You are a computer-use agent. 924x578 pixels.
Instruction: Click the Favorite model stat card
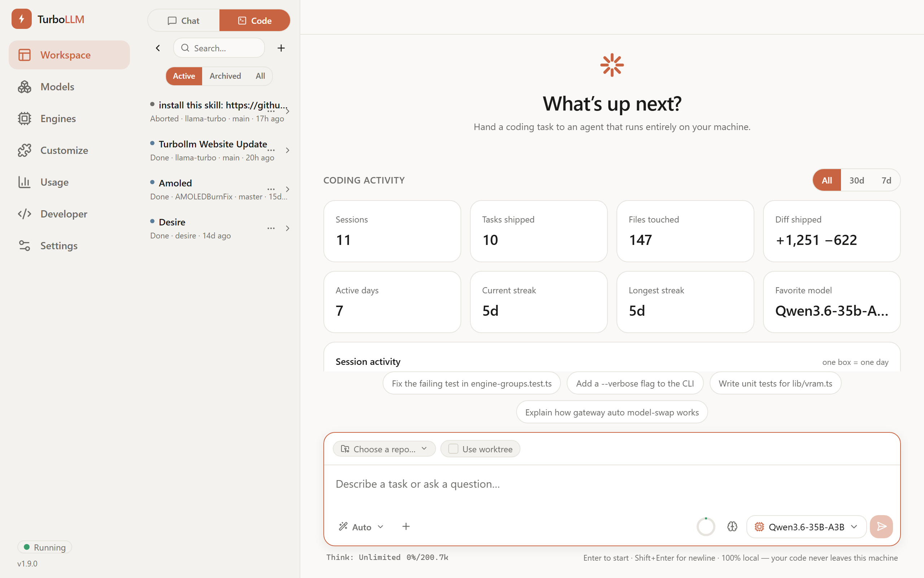tap(832, 302)
